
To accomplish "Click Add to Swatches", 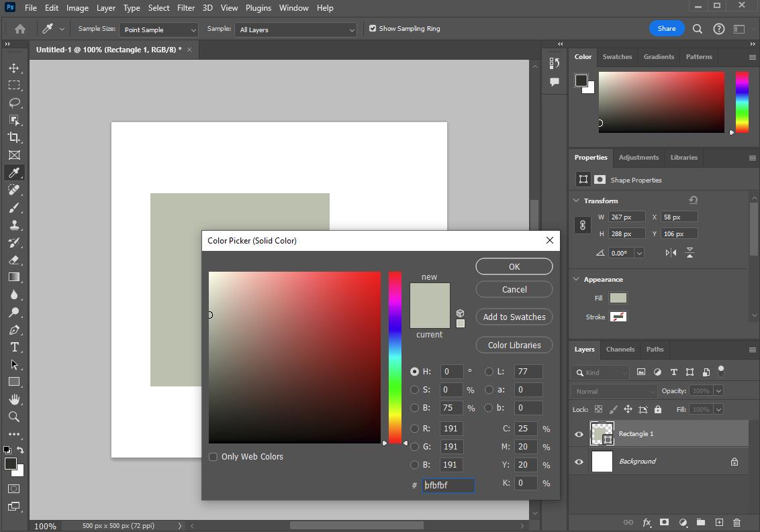I will (514, 317).
